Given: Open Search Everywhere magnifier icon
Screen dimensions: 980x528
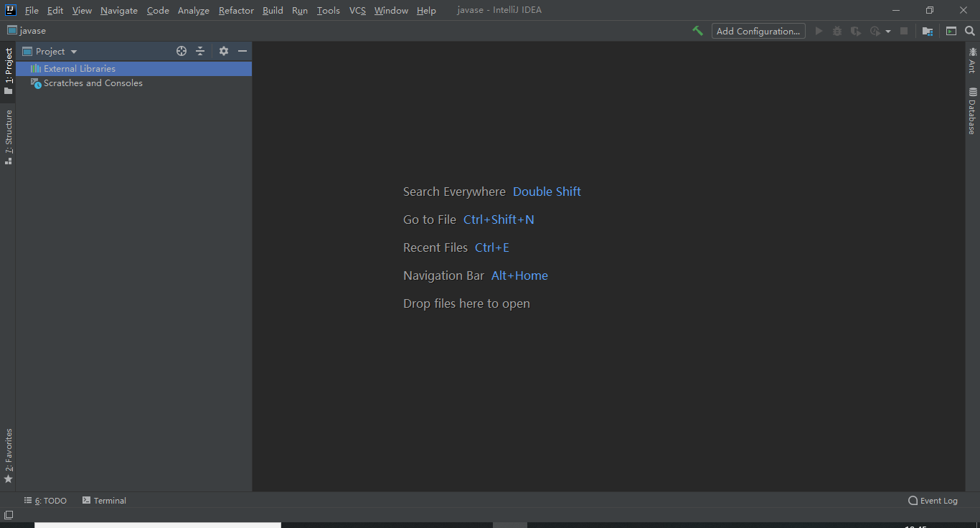Looking at the screenshot, I should pos(970,31).
